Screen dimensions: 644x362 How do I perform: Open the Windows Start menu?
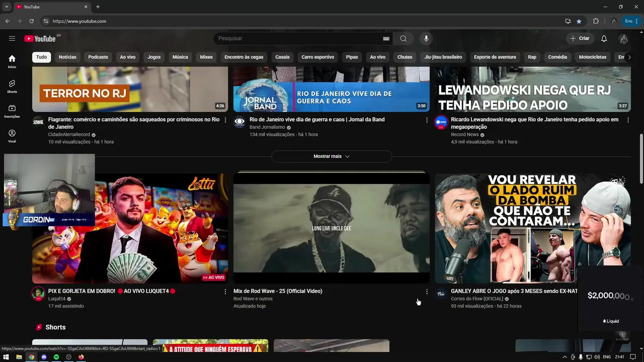pos(6,357)
